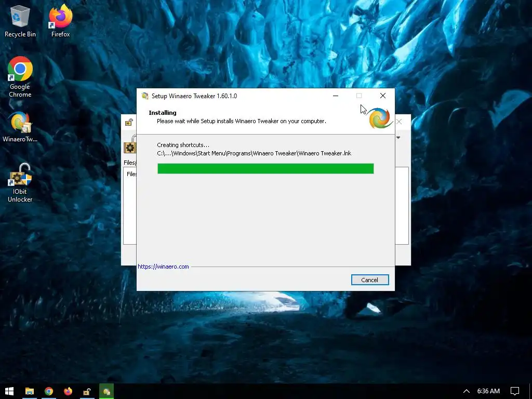Launch Chrome from the taskbar
Viewport: 532px width, 399px height.
click(49, 391)
